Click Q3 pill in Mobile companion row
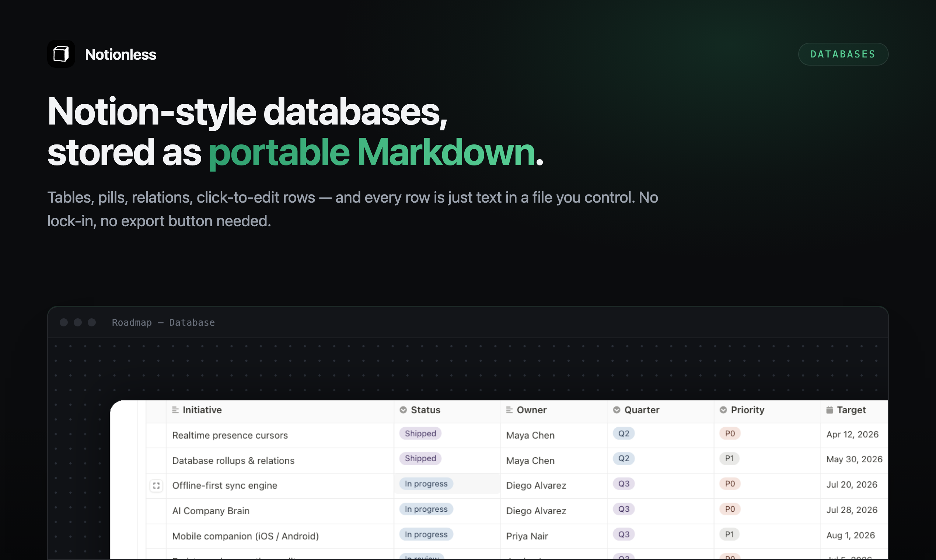This screenshot has height=560, width=936. pyautogui.click(x=624, y=534)
